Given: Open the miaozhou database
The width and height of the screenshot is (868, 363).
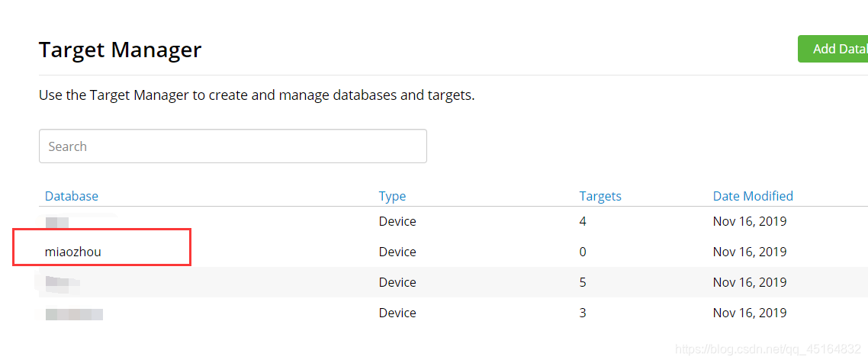Looking at the screenshot, I should 73,252.
